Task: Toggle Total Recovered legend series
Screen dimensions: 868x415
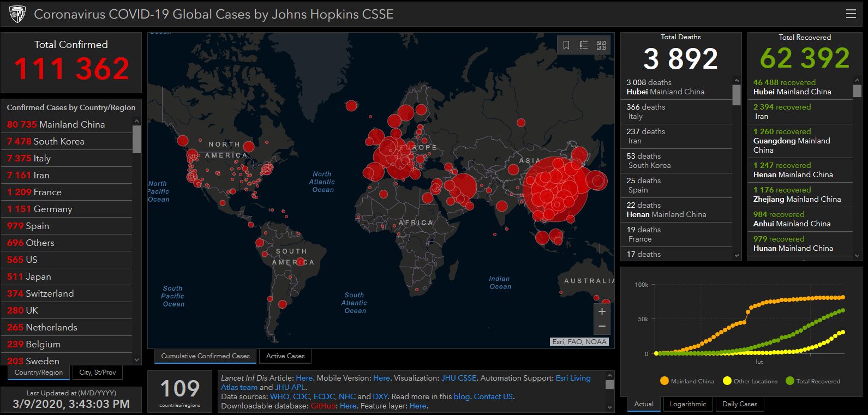Action: point(813,381)
